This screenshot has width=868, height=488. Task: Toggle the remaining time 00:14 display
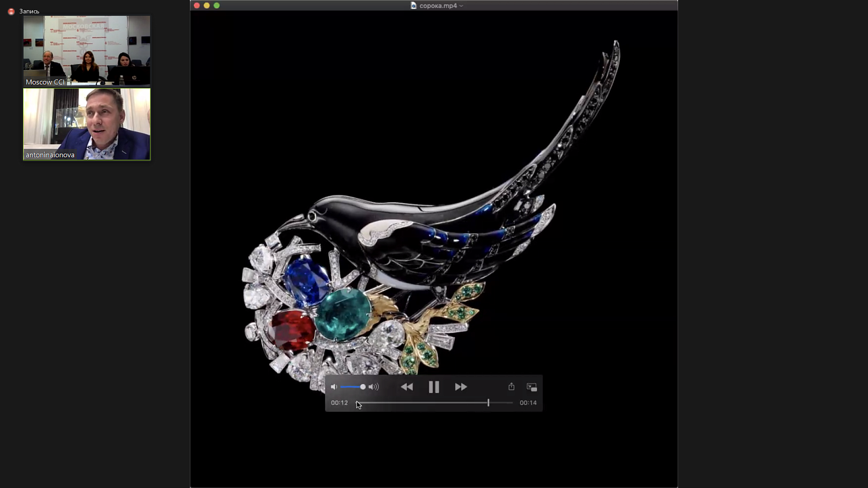coord(528,403)
